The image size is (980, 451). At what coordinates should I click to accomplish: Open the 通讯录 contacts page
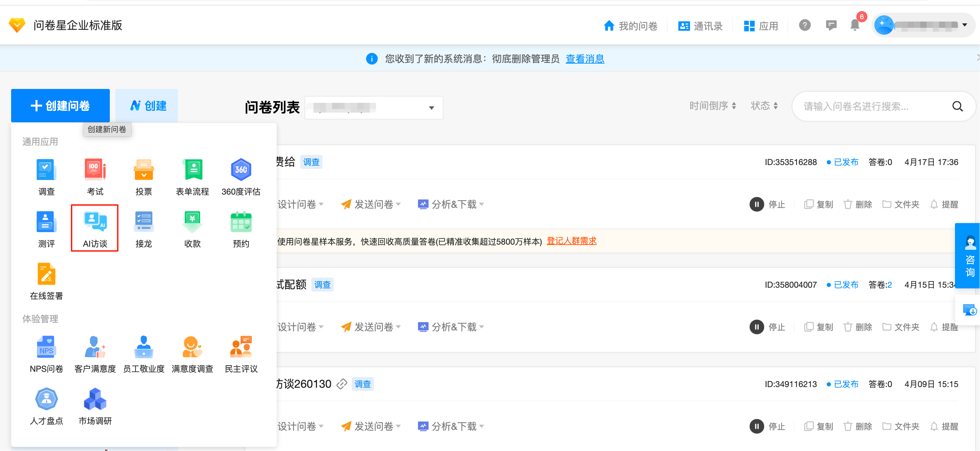point(700,25)
